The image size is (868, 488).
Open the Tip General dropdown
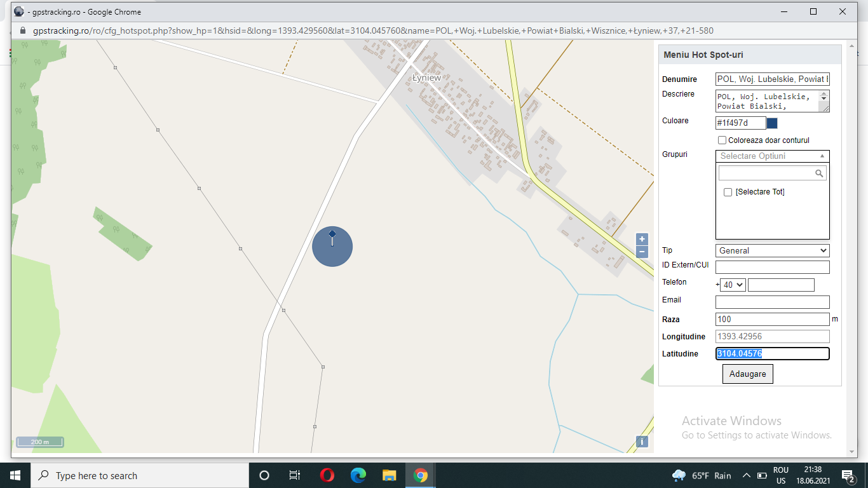772,251
